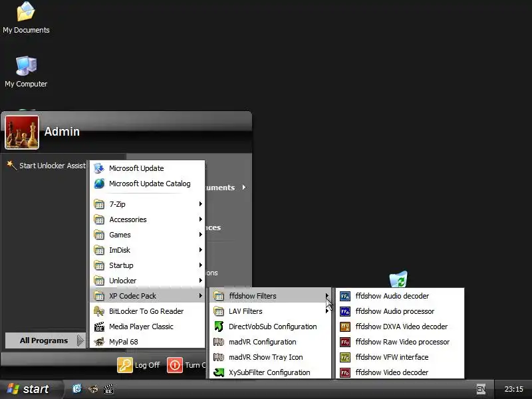532x399 pixels.
Task: Click the BitLocker To Go Reader label
Action: (146, 311)
